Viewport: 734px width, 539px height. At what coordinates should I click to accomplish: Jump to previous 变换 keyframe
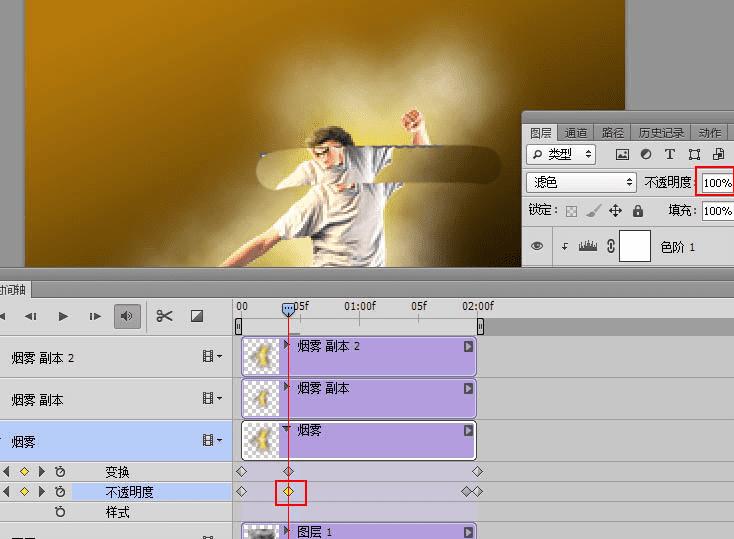[7, 472]
